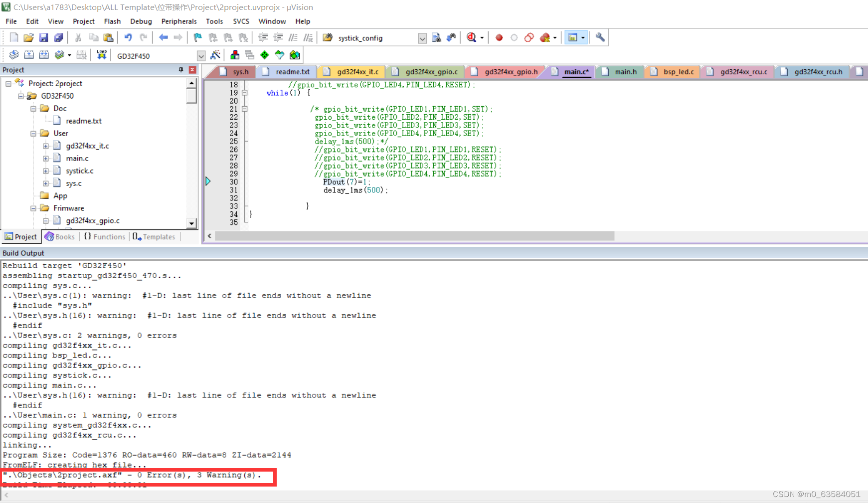
Task: Build the current target
Action: click(29, 55)
